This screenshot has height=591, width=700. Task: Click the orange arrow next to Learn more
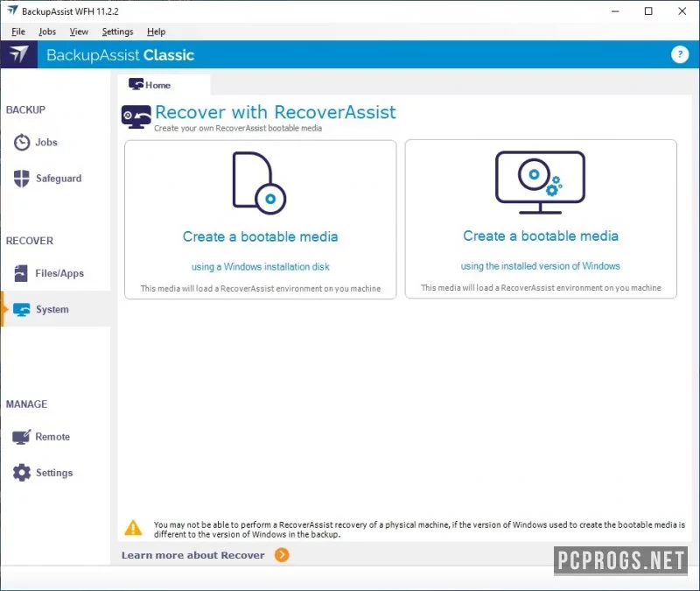(282, 555)
